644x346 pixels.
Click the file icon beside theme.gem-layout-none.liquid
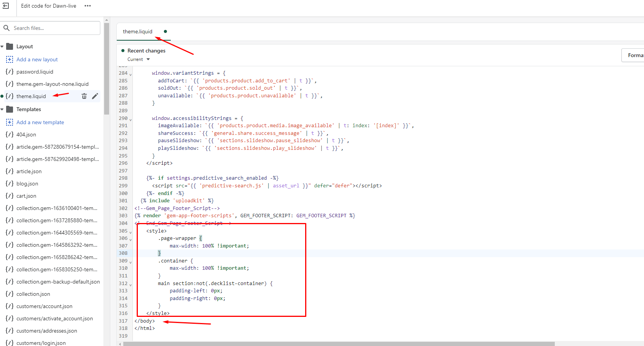pos(10,84)
